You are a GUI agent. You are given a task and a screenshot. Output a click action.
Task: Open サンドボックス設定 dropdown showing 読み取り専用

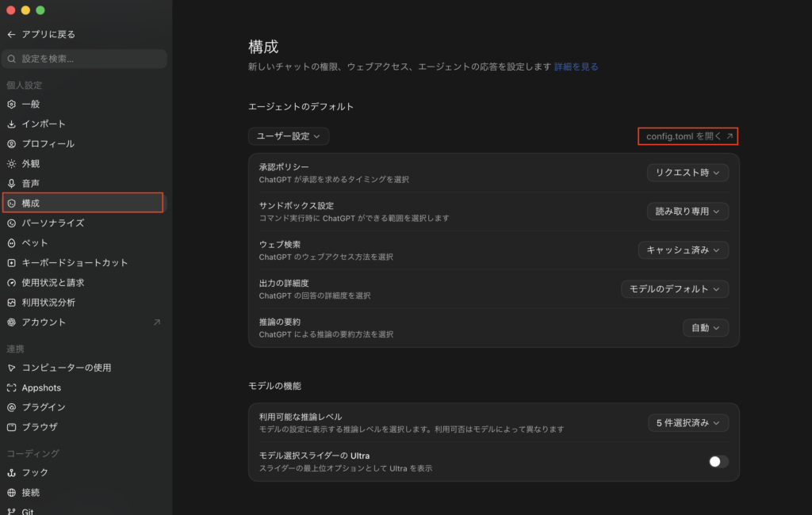point(688,212)
